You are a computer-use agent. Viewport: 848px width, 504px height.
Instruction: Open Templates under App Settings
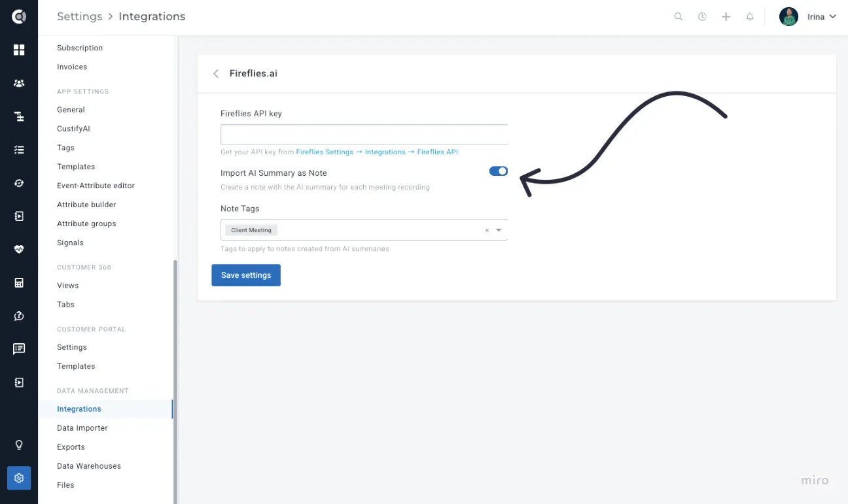76,167
